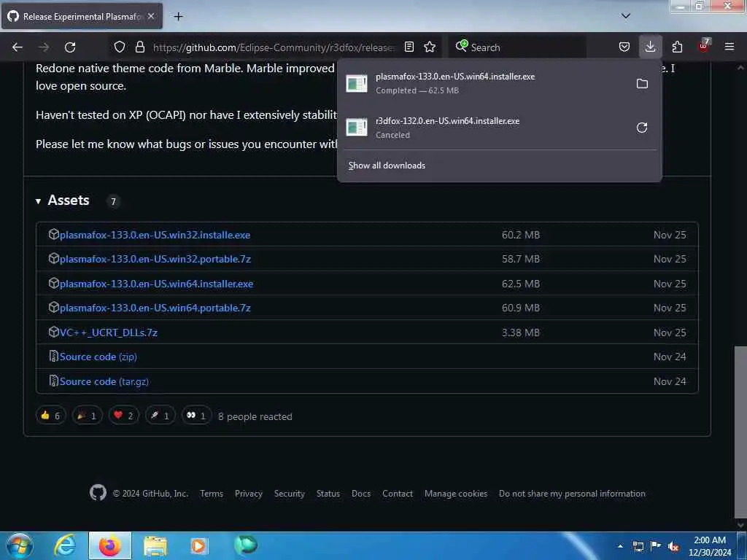Download plasmafox-133.0 win64 portable 7z
This screenshot has width=747, height=560.
click(x=155, y=308)
